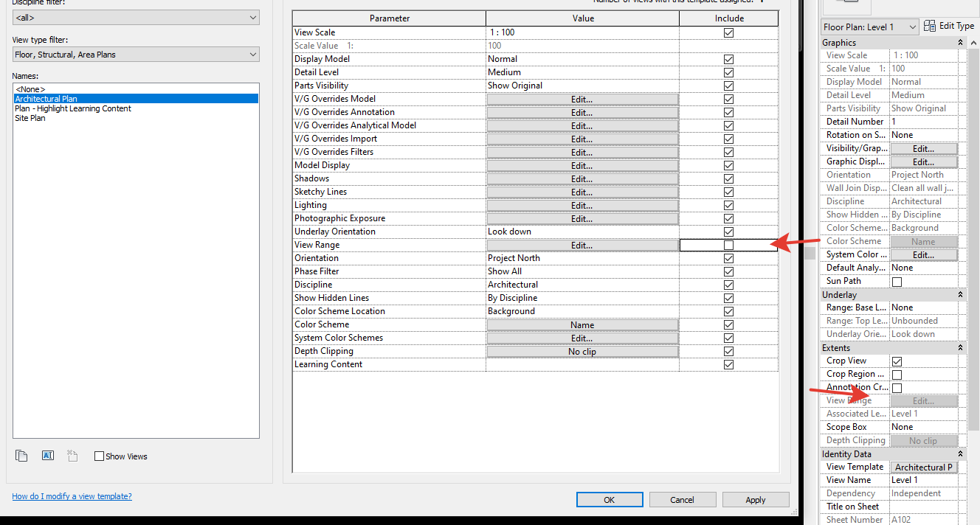Open the Discipline filter dropdown

[252, 17]
